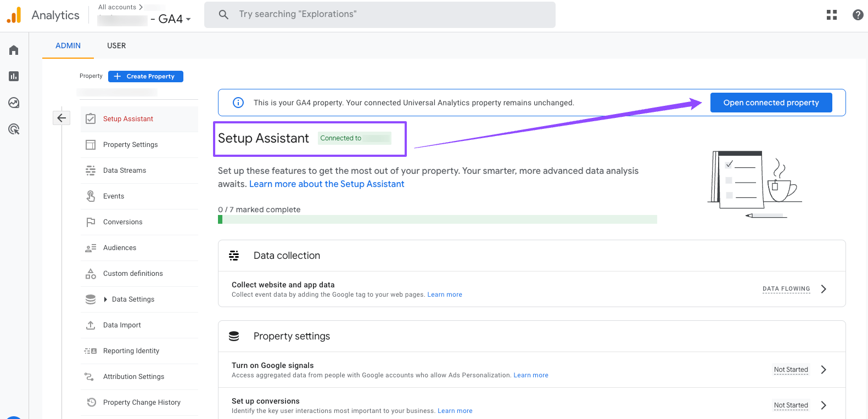The height and width of the screenshot is (419, 868).
Task: Click the Google Analytics logo
Action: pyautogui.click(x=14, y=15)
